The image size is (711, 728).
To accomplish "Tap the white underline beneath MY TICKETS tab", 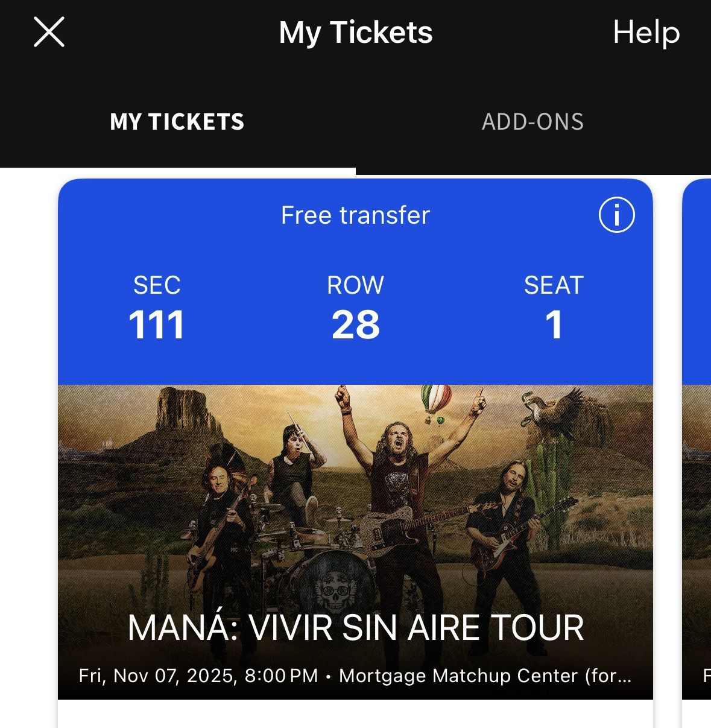I will pyautogui.click(x=177, y=171).
